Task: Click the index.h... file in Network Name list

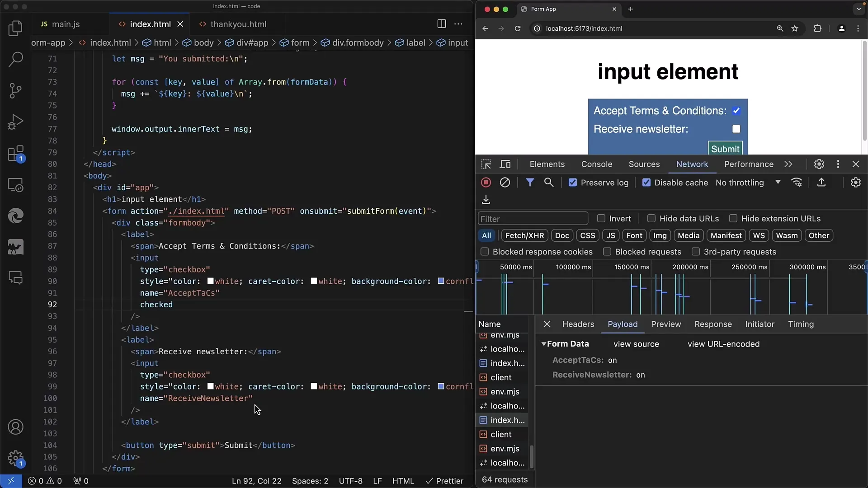Action: tap(507, 419)
